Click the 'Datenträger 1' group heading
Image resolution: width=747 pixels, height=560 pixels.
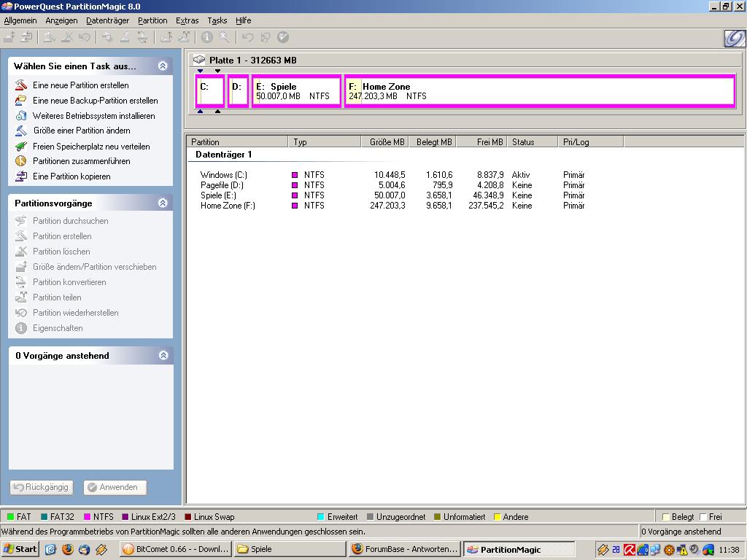223,155
